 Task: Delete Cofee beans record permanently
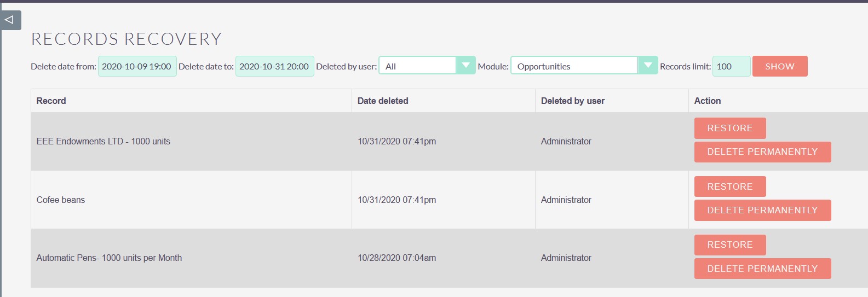[x=762, y=210]
